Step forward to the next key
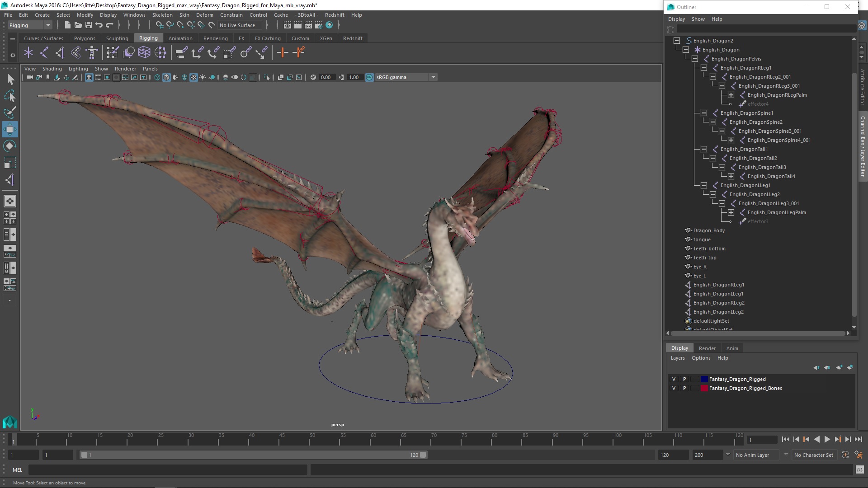This screenshot has width=868, height=488. (x=837, y=439)
